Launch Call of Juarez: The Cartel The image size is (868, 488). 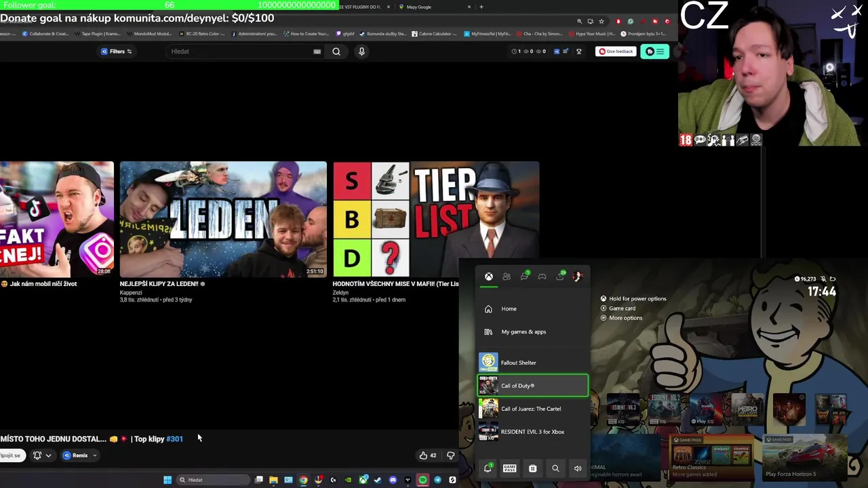tap(533, 409)
